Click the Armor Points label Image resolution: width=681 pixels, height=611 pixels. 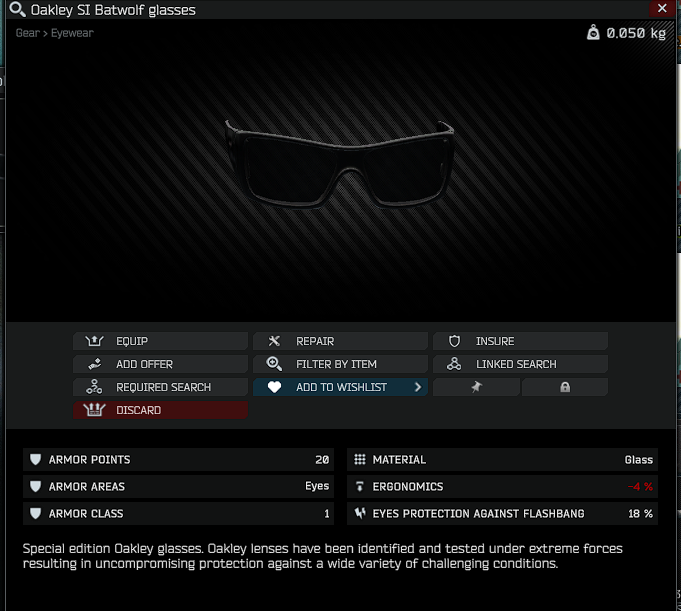[x=89, y=460]
